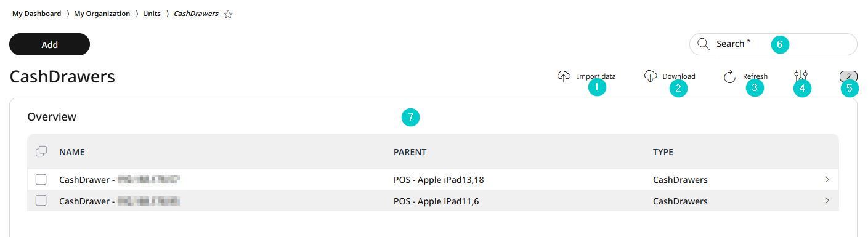
Task: Click the Add button
Action: tap(49, 44)
